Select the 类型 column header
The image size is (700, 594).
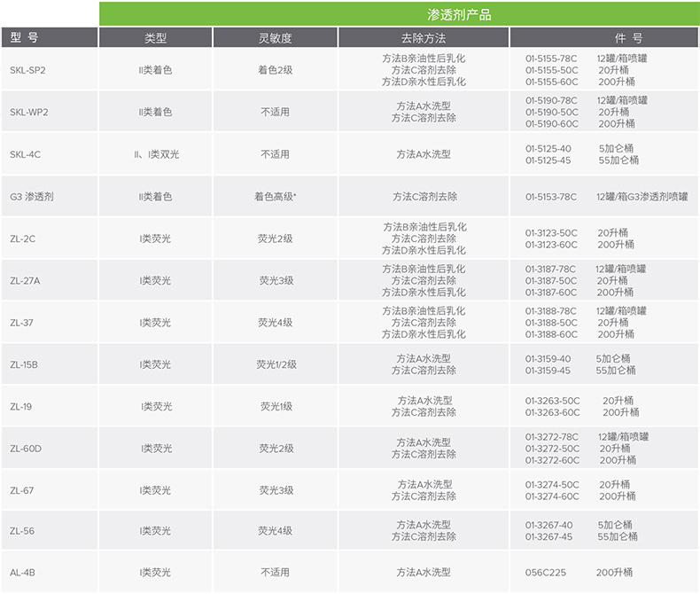click(155, 38)
